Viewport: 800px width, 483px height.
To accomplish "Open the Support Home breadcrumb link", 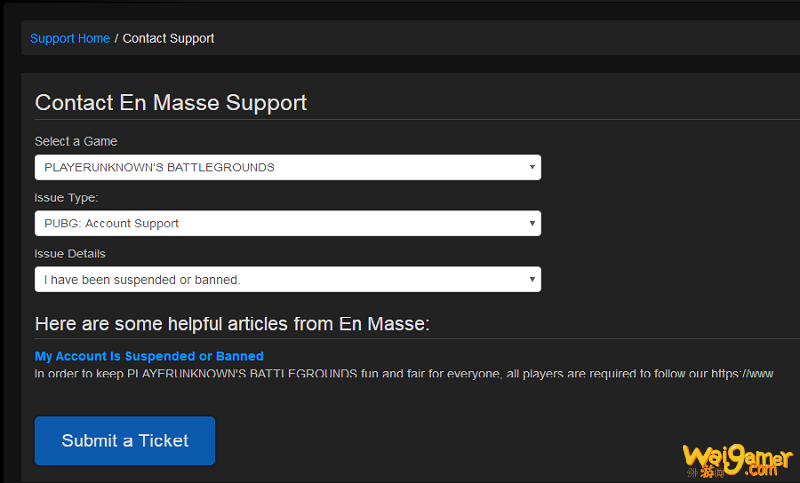I will coord(70,38).
